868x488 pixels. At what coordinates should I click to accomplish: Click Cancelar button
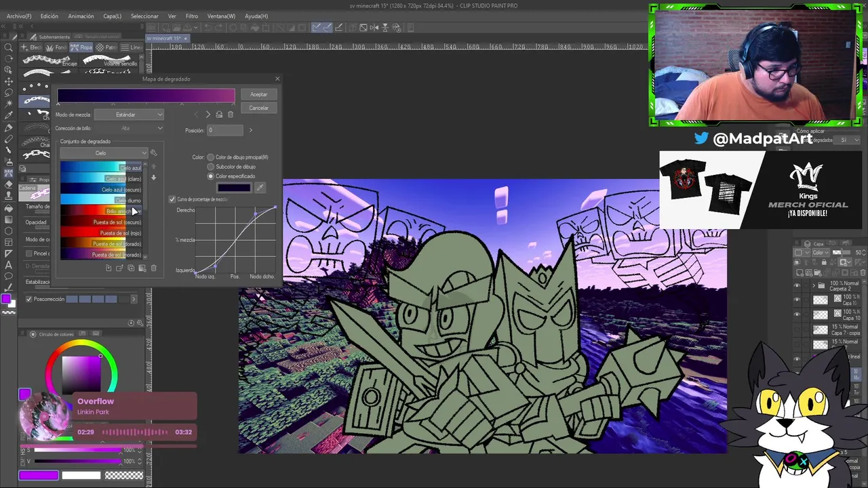click(x=258, y=108)
